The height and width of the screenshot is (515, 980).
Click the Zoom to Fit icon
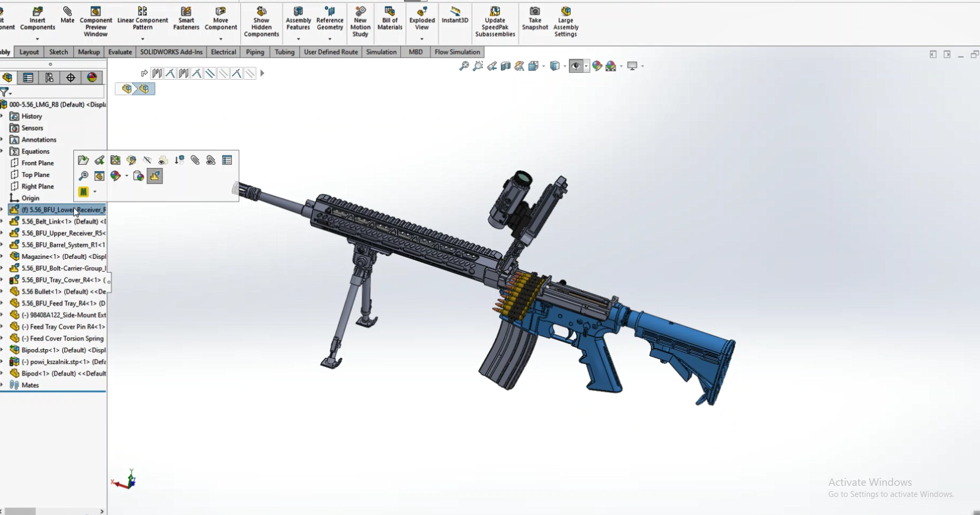pos(464,66)
